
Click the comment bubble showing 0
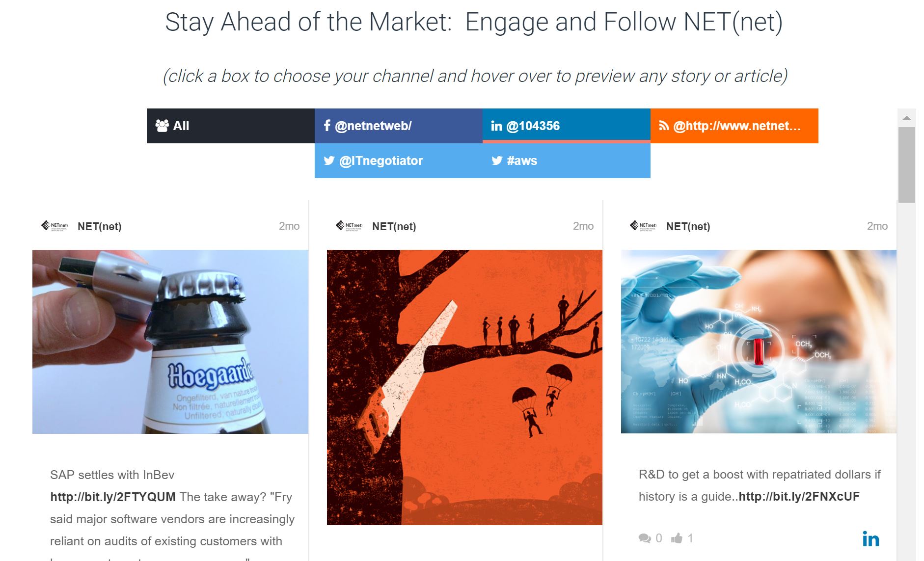(x=645, y=538)
